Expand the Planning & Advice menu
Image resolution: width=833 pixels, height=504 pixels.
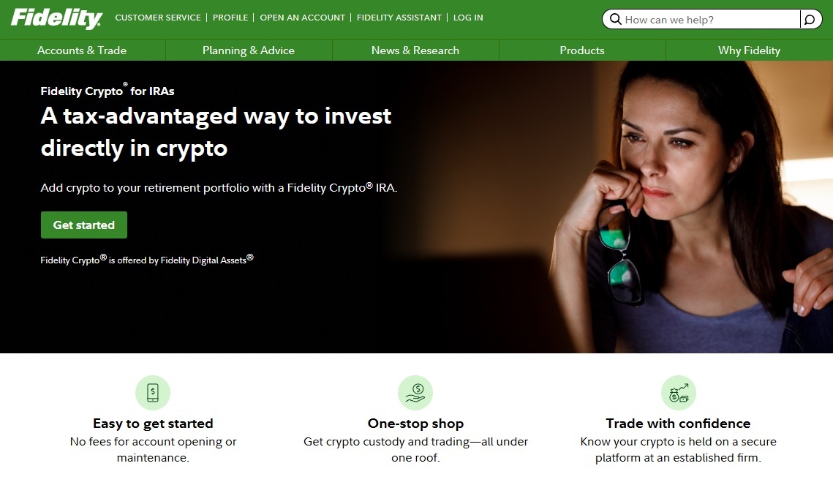(249, 50)
